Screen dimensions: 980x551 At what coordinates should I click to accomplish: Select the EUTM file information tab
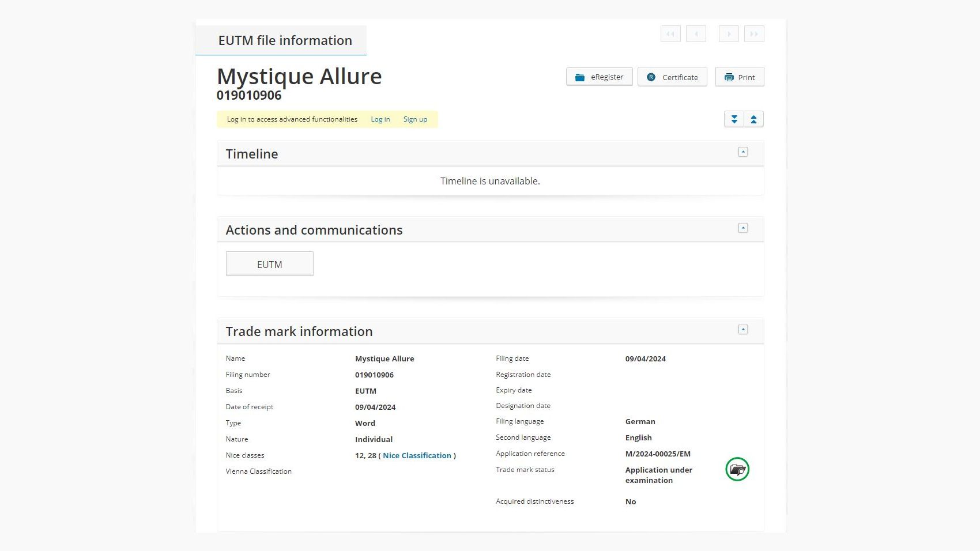tap(281, 40)
